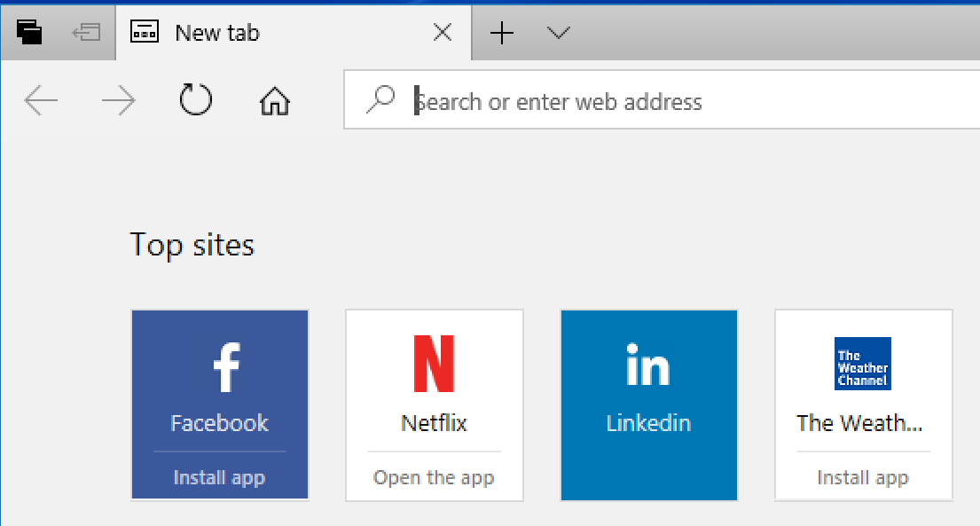Screen dimensions: 980x526
Task: Click Open the app under Netflix
Action: (x=434, y=477)
